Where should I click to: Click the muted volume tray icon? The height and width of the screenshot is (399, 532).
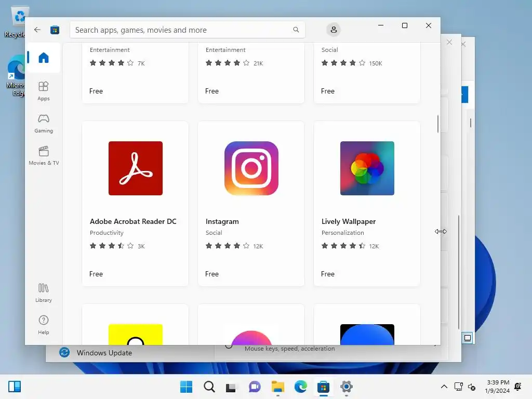point(472,387)
